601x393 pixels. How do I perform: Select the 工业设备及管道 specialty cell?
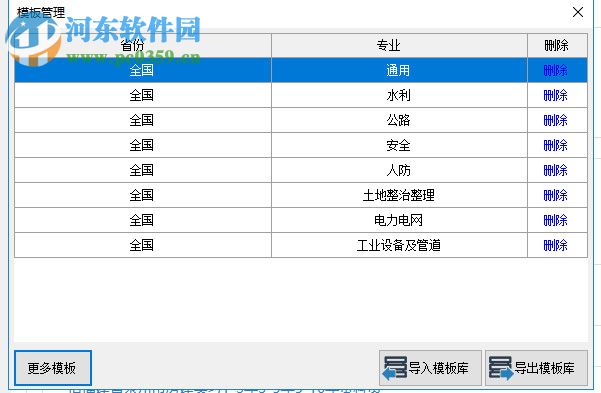399,245
